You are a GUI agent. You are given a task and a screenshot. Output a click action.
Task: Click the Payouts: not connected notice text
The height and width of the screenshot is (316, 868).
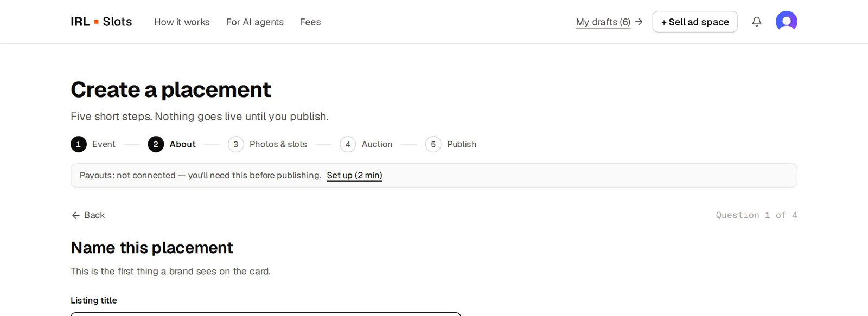200,176
